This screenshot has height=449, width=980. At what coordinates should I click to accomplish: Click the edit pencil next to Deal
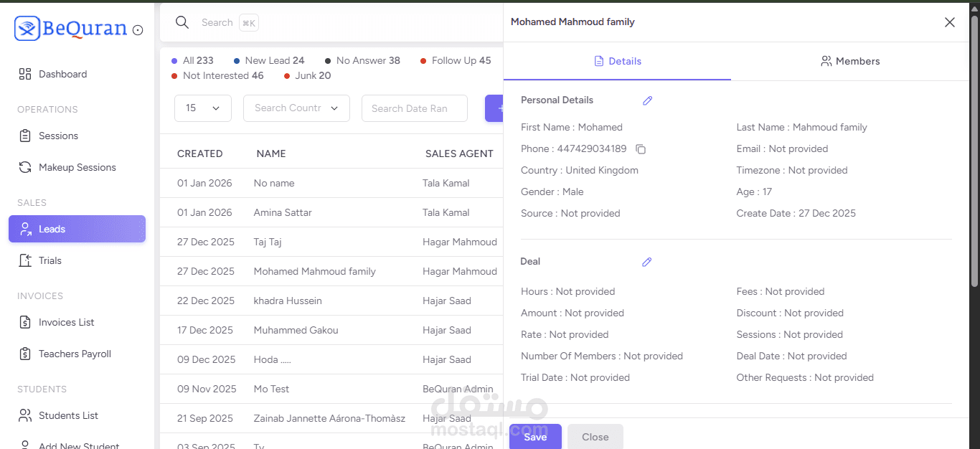(x=646, y=263)
